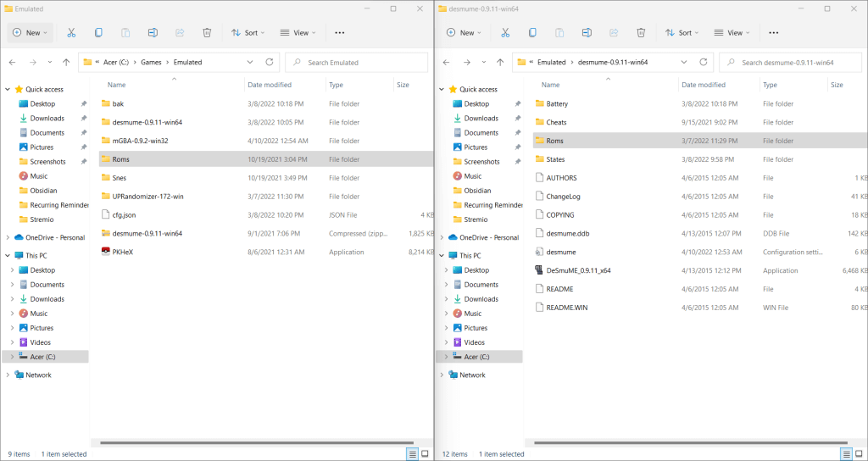Open the View dropdown in the desmume-0.9.11-win64 window
Viewport: 868px width, 461px height.
(732, 33)
